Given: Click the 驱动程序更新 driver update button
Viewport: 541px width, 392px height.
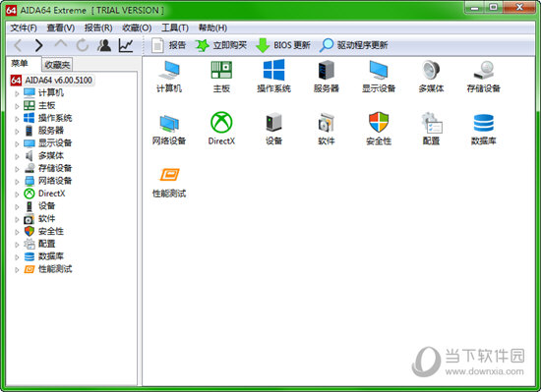Looking at the screenshot, I should [354, 45].
